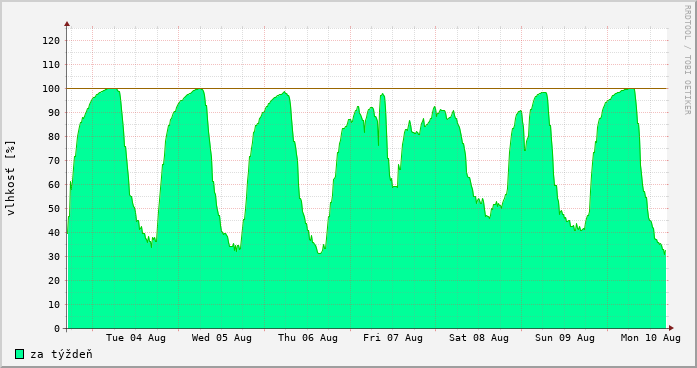Screen dimensions: 697x368
Task: Click the 'vlhkosť [%]' axis title
Action: (x=10, y=178)
